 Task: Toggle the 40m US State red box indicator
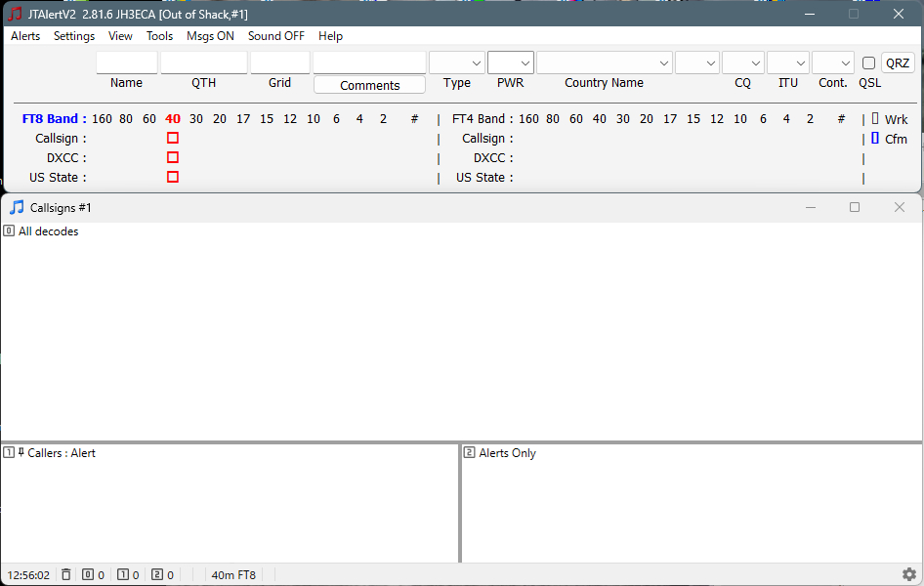point(173,178)
